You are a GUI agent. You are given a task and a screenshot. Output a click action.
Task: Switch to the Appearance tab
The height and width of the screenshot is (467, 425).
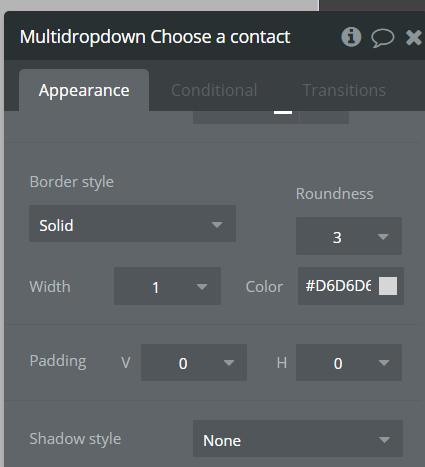pos(84,90)
